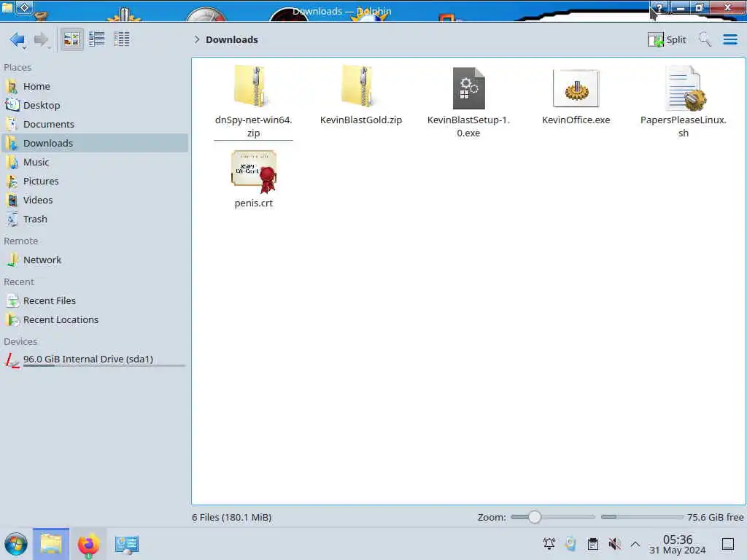Open Recent Files entry
Image resolution: width=747 pixels, height=560 pixels.
(x=94, y=301)
